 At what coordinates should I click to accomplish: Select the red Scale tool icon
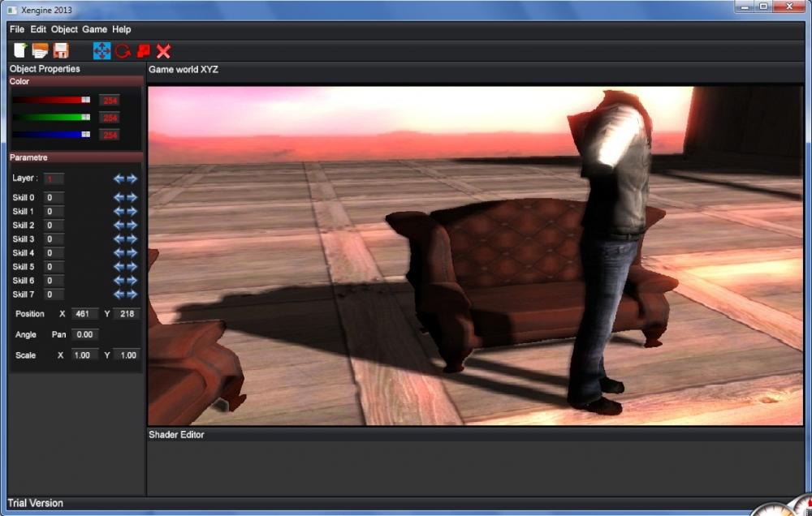pos(144,51)
